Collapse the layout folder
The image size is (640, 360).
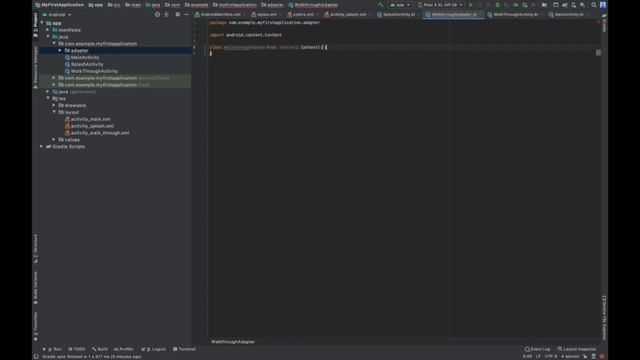[x=54, y=112]
